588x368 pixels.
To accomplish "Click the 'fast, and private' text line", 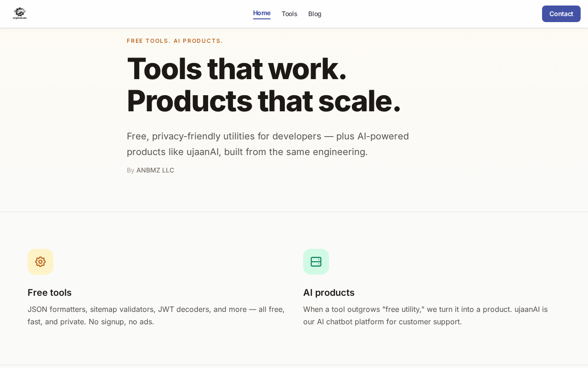I will pos(57,322).
